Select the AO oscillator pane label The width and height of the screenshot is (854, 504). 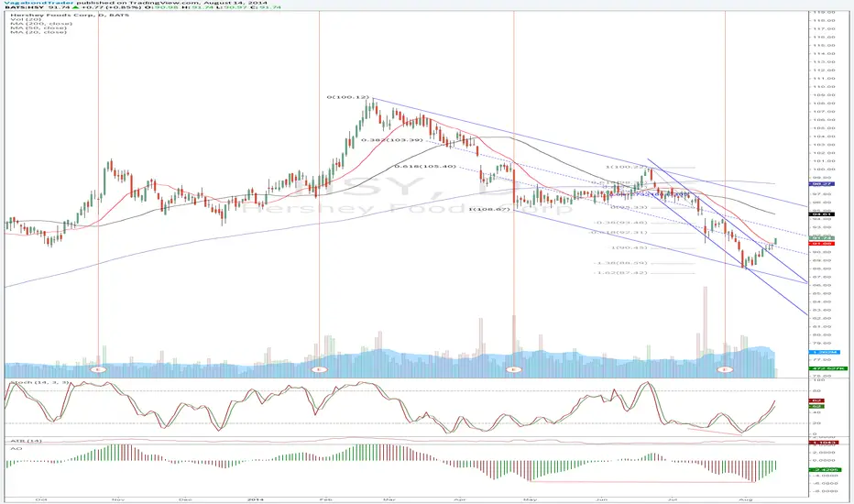click(x=16, y=448)
